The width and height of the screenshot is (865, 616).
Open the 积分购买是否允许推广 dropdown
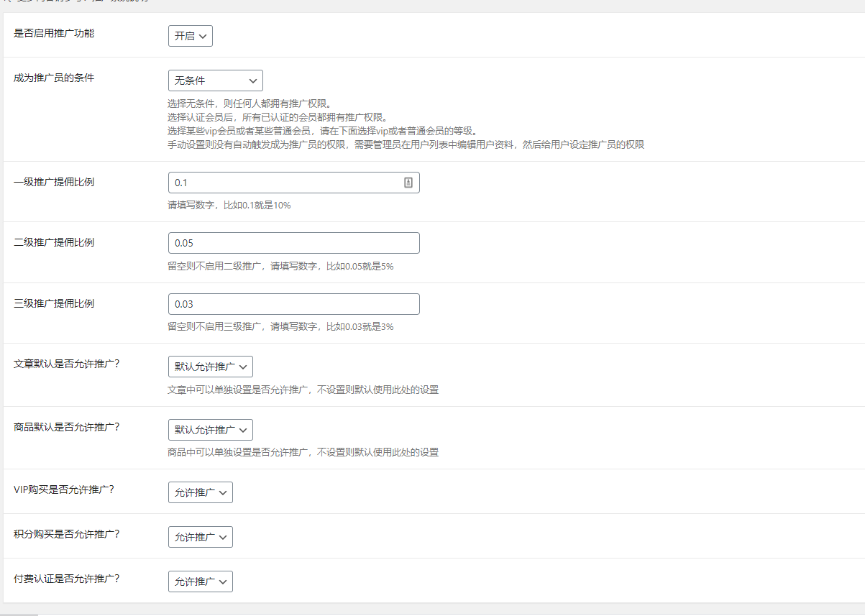click(200, 536)
